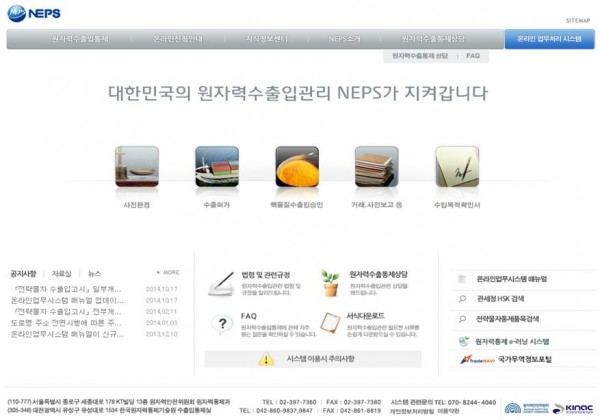Click the question mark FAQ icon
Screen dimensions: 600x420
[222, 324]
